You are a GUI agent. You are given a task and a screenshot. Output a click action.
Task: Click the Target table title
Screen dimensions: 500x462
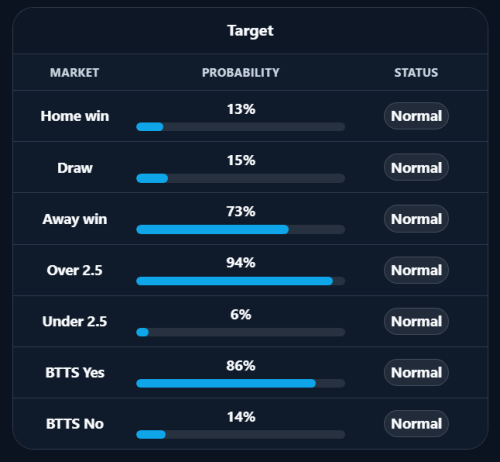click(x=250, y=31)
